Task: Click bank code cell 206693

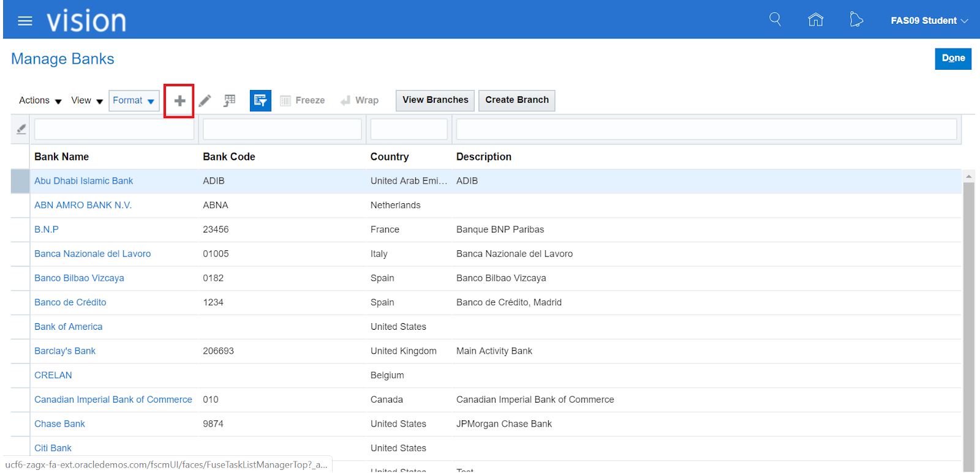Action: tap(218, 351)
